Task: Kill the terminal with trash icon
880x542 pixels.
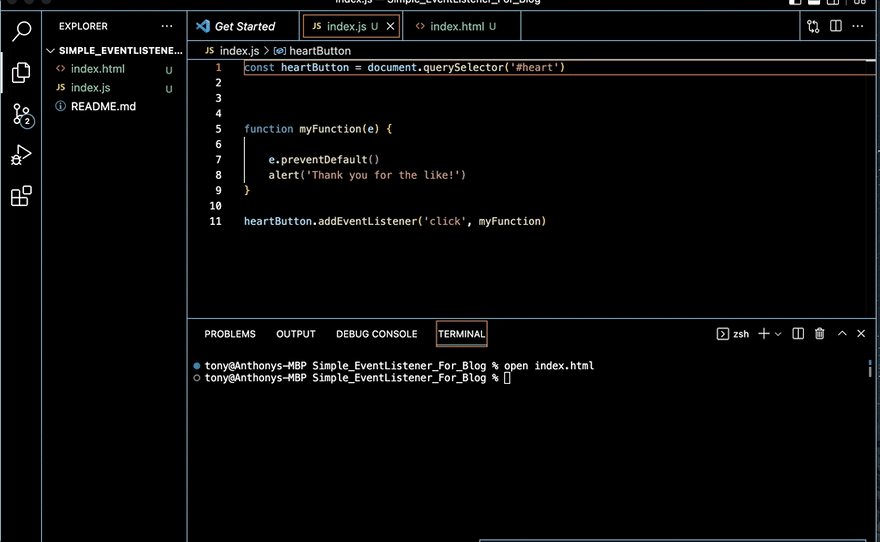Action: click(819, 334)
